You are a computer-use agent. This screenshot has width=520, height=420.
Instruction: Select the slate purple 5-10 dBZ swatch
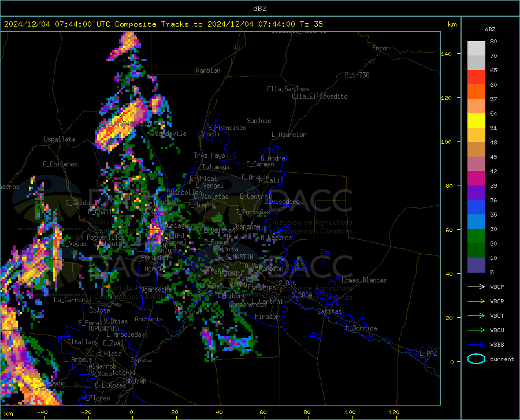click(x=476, y=265)
